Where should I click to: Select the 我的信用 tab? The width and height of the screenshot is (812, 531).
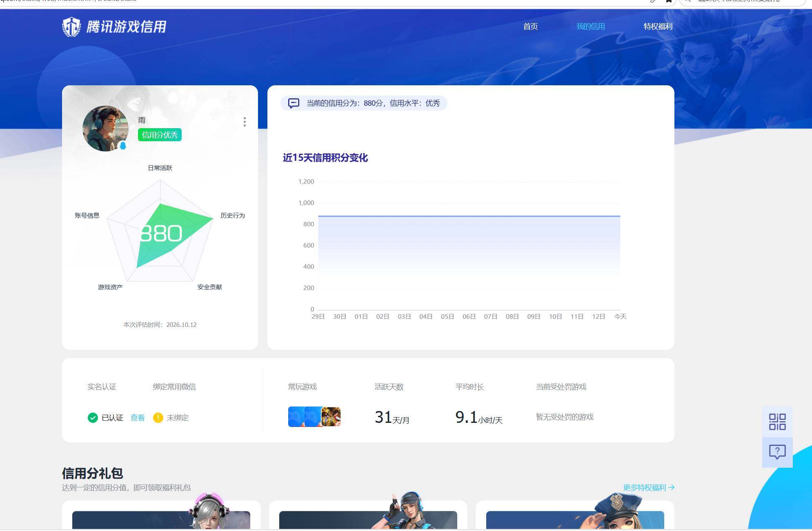pos(590,27)
